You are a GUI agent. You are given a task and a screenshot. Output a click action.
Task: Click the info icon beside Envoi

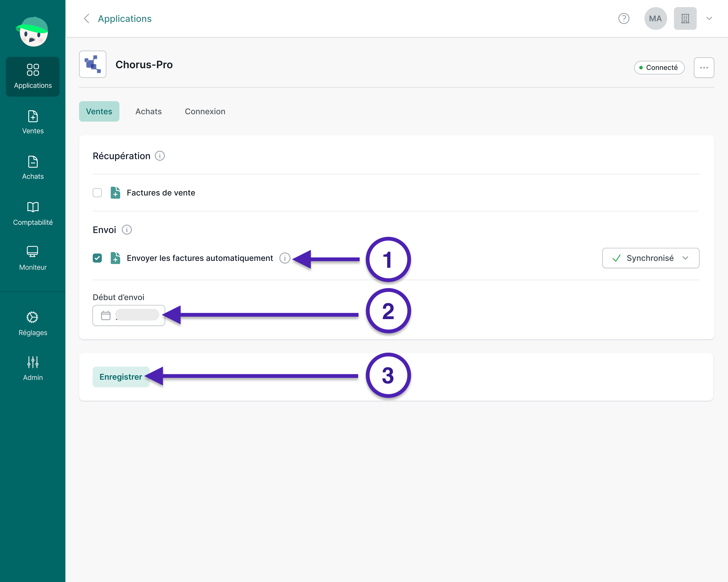tap(127, 230)
